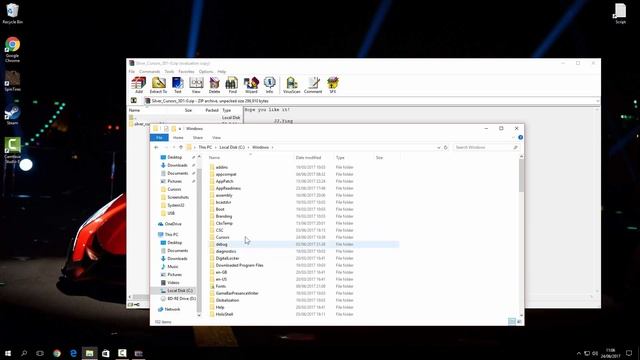Show hidden system tray icons
Image resolution: width=640 pixels, height=360 pixels.
578,353
